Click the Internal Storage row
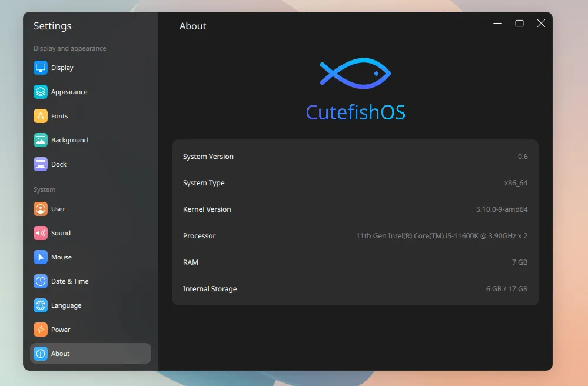 355,289
